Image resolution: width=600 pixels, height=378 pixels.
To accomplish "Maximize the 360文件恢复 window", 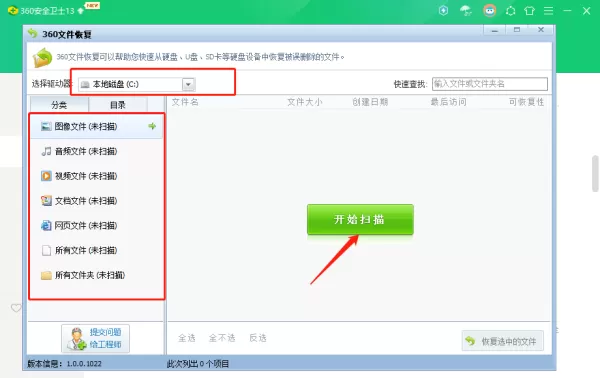I will [x=517, y=30].
